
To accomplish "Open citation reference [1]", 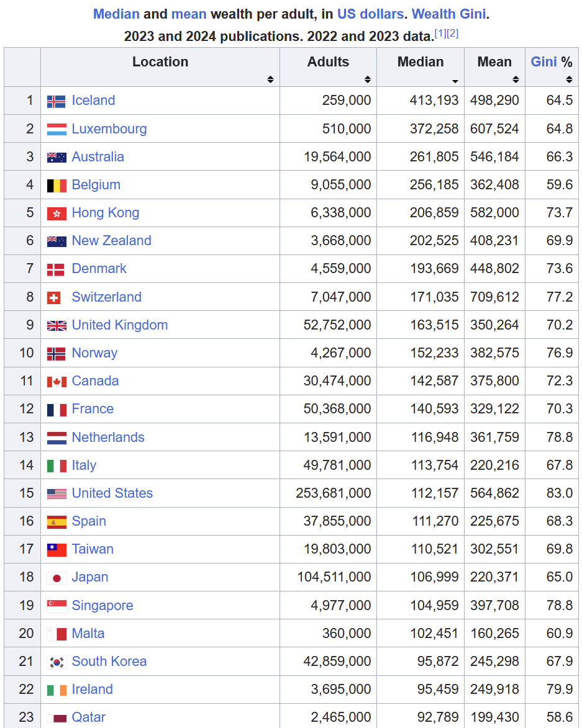I will pyautogui.click(x=440, y=33).
